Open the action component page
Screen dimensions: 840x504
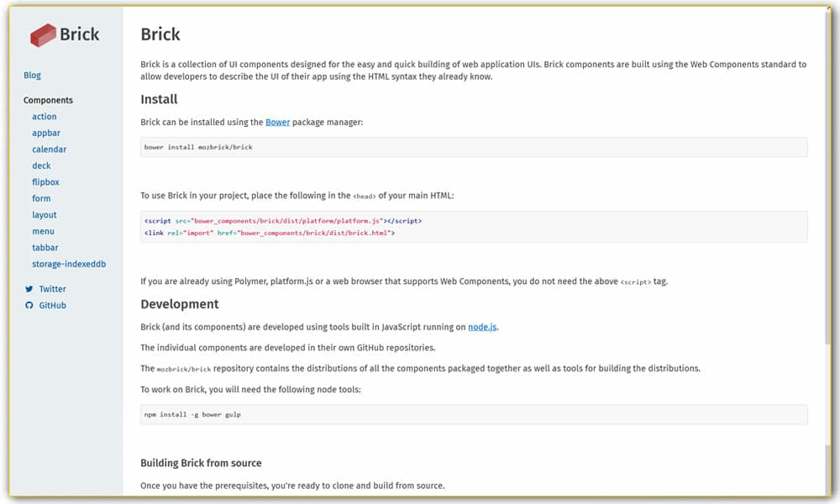point(44,116)
